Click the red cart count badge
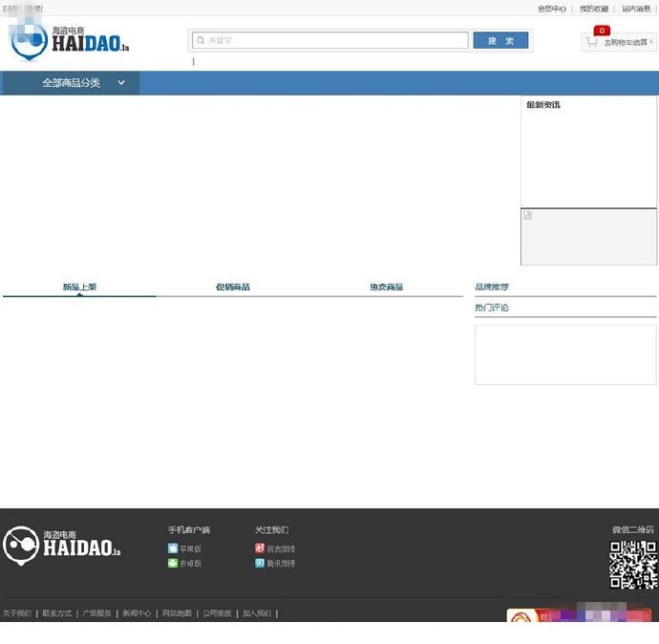Image resolution: width=659 pixels, height=644 pixels. click(x=602, y=31)
